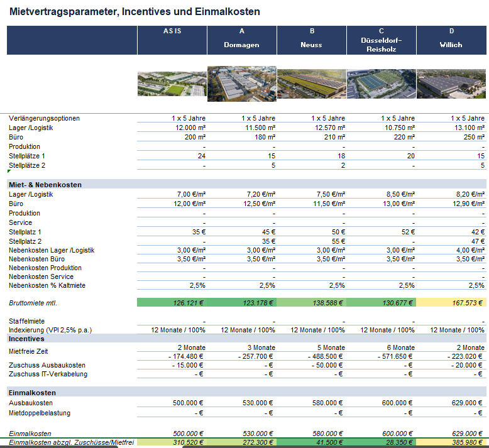This screenshot has width=489, height=448.
Task: Select the 'A Dormagen' column header
Action: pos(241,40)
